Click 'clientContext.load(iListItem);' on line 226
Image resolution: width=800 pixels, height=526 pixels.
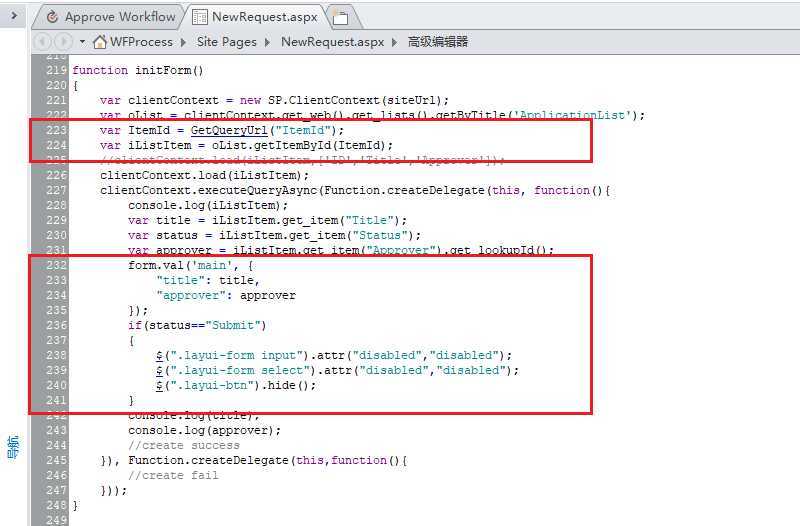(x=205, y=176)
